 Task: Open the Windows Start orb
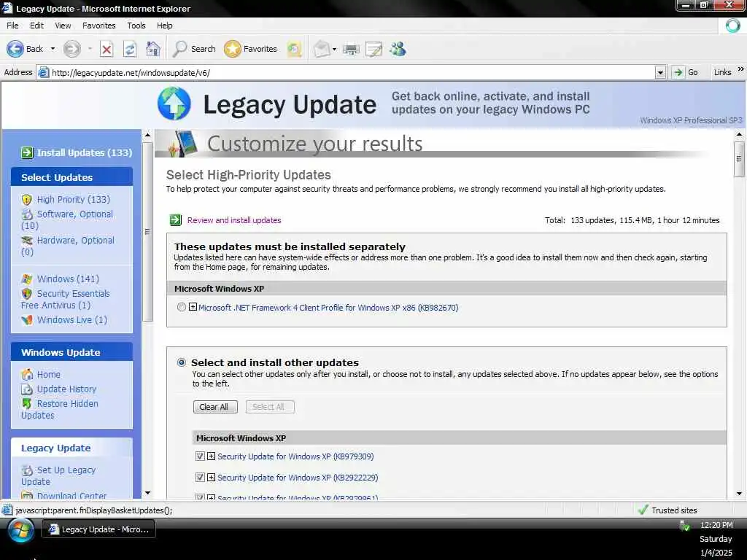click(20, 529)
